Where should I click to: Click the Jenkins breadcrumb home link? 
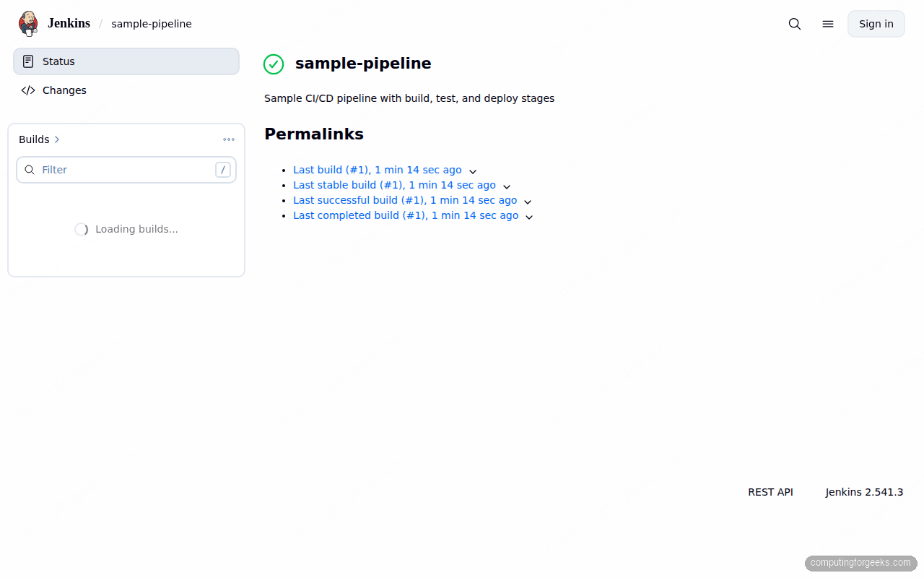[x=69, y=23]
